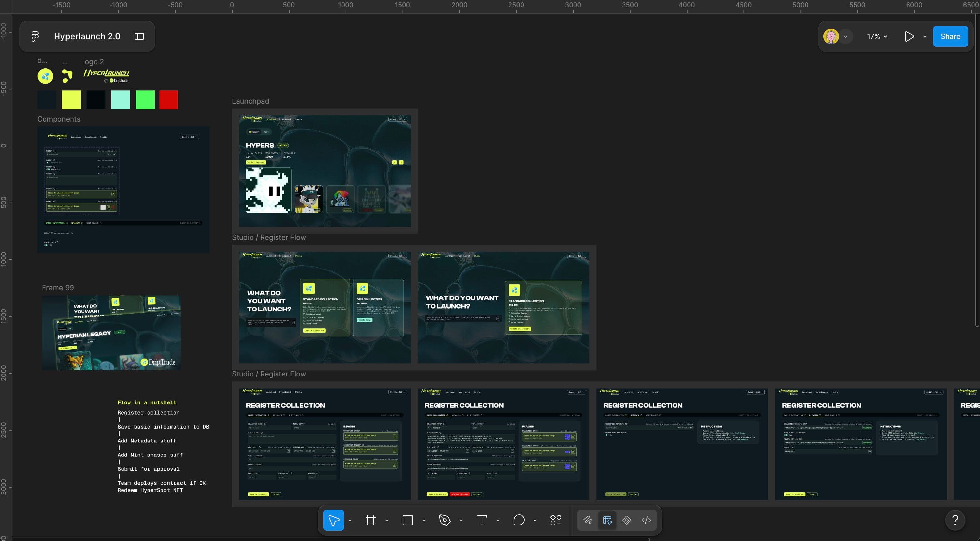Click the white pixel-art ghost NFT image
This screenshot has height=541, width=980.
pos(269,191)
